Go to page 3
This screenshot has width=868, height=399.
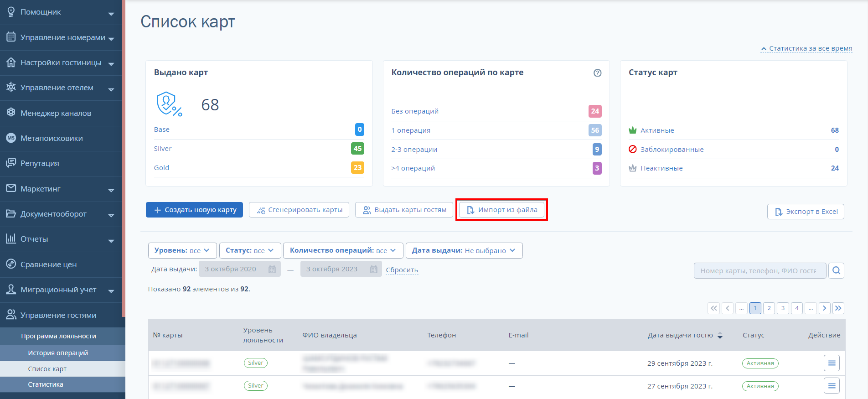(783, 308)
